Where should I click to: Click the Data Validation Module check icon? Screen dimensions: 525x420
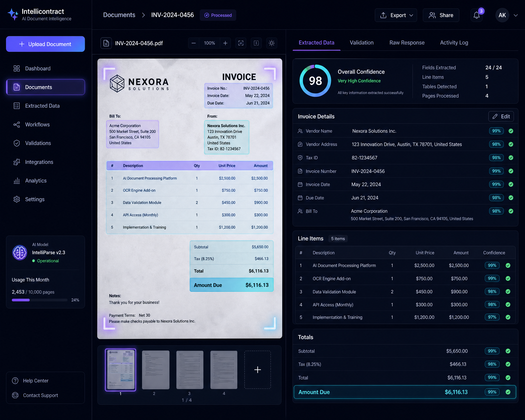pyautogui.click(x=508, y=292)
